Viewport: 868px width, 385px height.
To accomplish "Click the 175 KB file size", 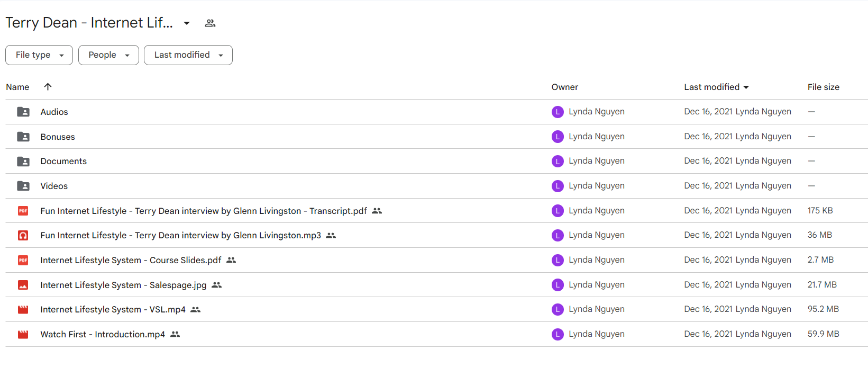I will (x=820, y=210).
